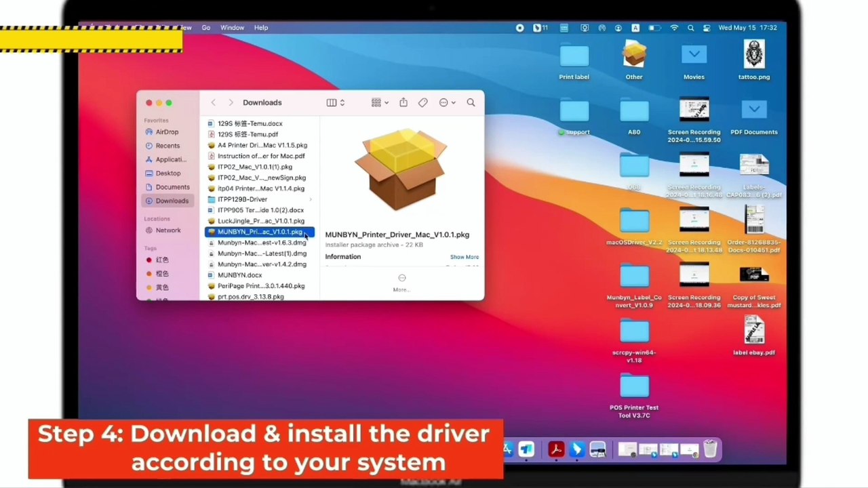This screenshot has width=868, height=488.
Task: Open the Help menu
Action: (x=261, y=28)
